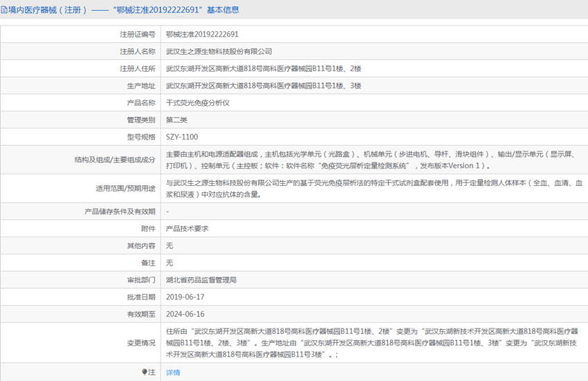This screenshot has height=381, width=588.
Task: Select registration number 鄂械注准20192222691 in table
Action: click(x=202, y=34)
